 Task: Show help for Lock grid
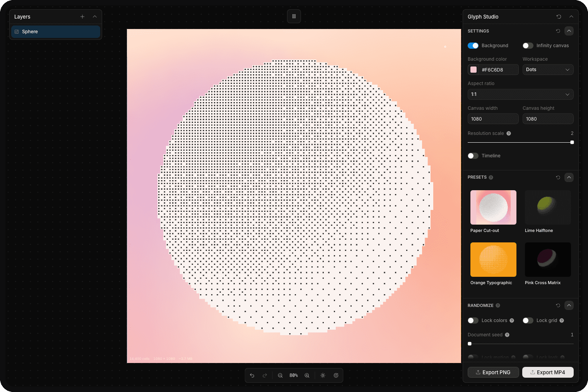562,320
